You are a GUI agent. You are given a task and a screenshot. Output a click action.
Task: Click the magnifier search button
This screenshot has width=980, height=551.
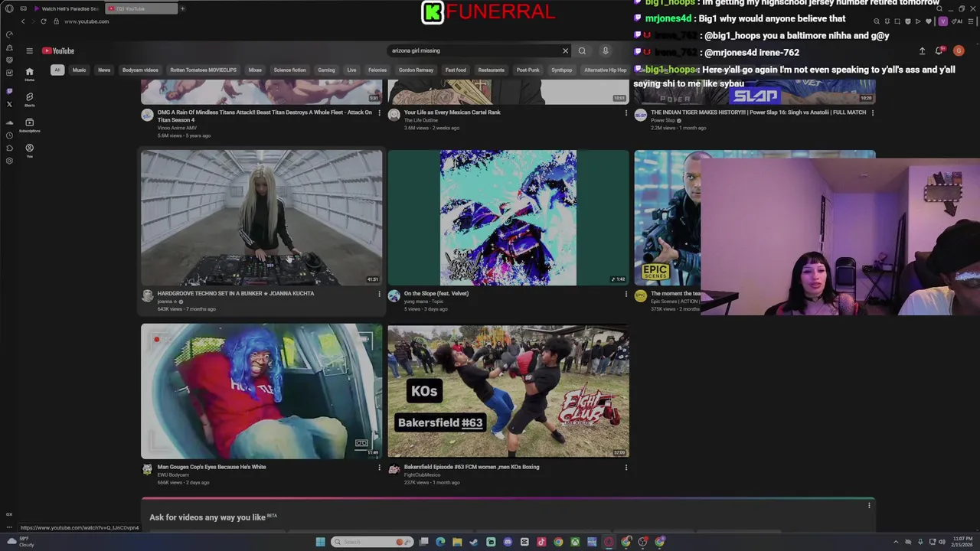click(x=582, y=51)
